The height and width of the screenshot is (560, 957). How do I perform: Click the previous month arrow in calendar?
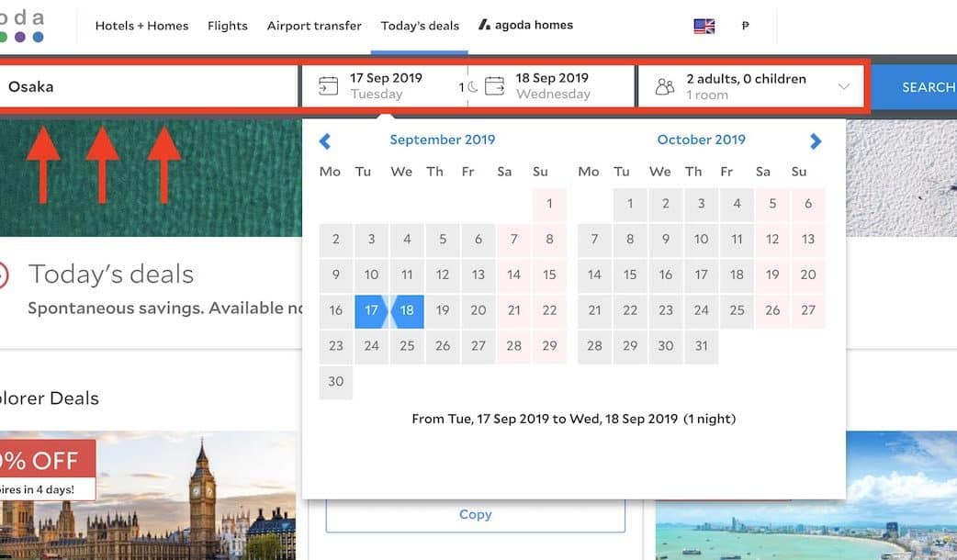[x=325, y=140]
